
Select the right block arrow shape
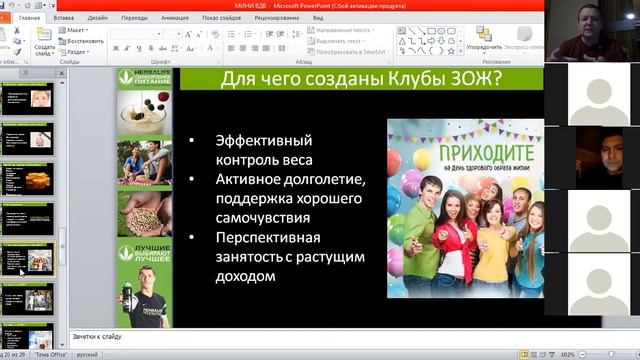coord(431,41)
